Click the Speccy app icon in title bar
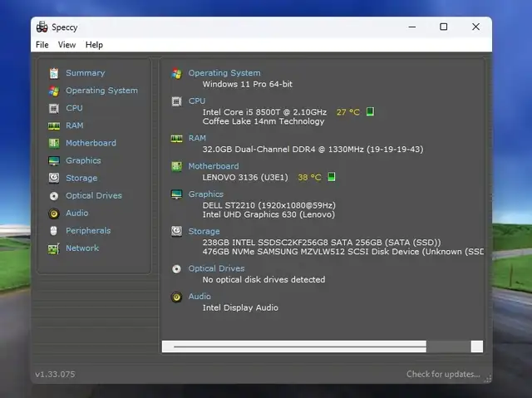Screen dimensions: 532x398 pyautogui.click(x=42, y=27)
